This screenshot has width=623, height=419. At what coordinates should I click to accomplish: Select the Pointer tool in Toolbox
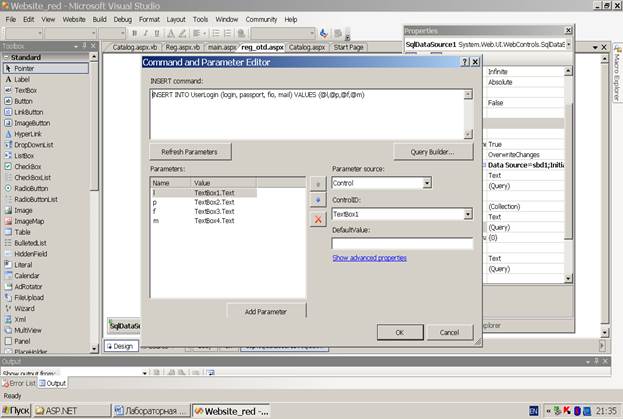(45, 68)
